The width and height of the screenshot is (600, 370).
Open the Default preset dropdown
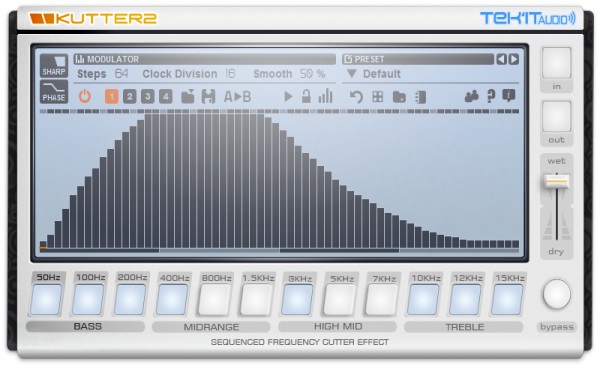[x=373, y=73]
